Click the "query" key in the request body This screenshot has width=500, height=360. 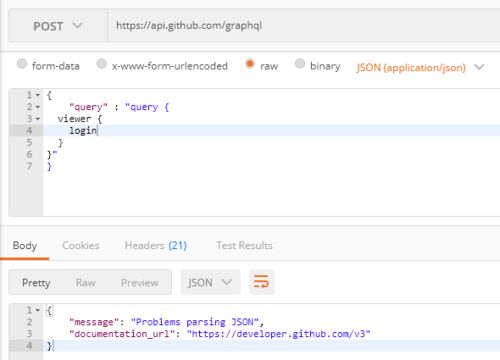pos(88,107)
